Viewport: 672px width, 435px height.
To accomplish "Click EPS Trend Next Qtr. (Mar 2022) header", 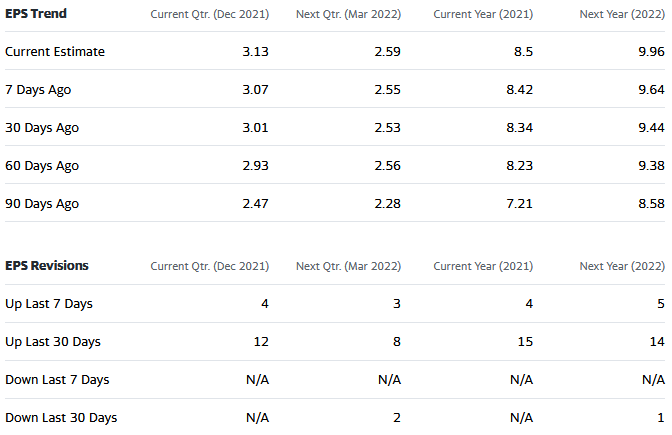I will 348,14.
